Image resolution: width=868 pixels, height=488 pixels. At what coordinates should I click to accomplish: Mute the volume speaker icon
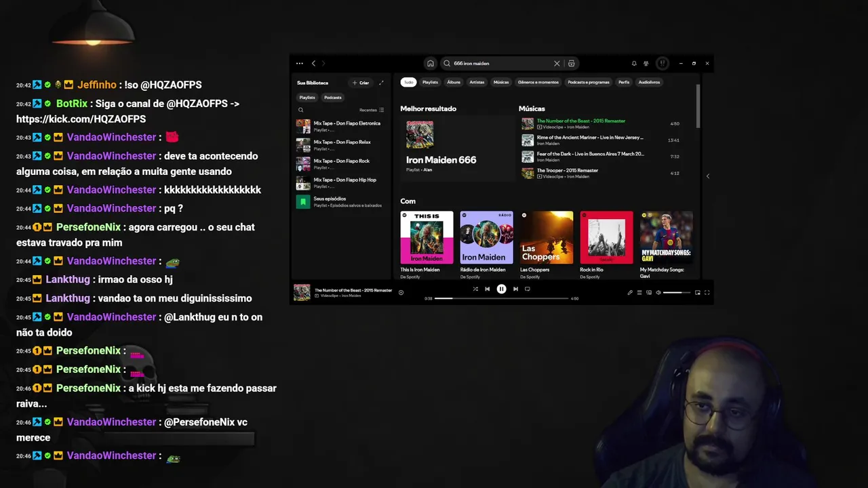pos(658,293)
